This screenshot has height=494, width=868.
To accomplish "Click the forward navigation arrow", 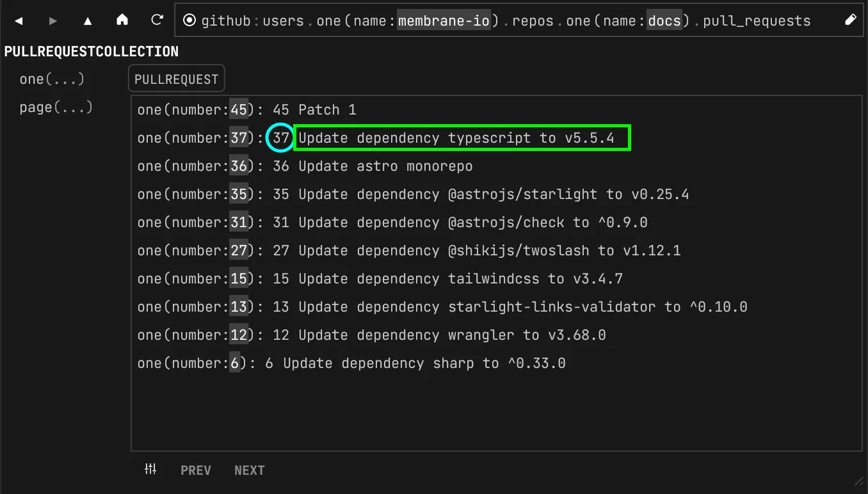I will [x=53, y=21].
